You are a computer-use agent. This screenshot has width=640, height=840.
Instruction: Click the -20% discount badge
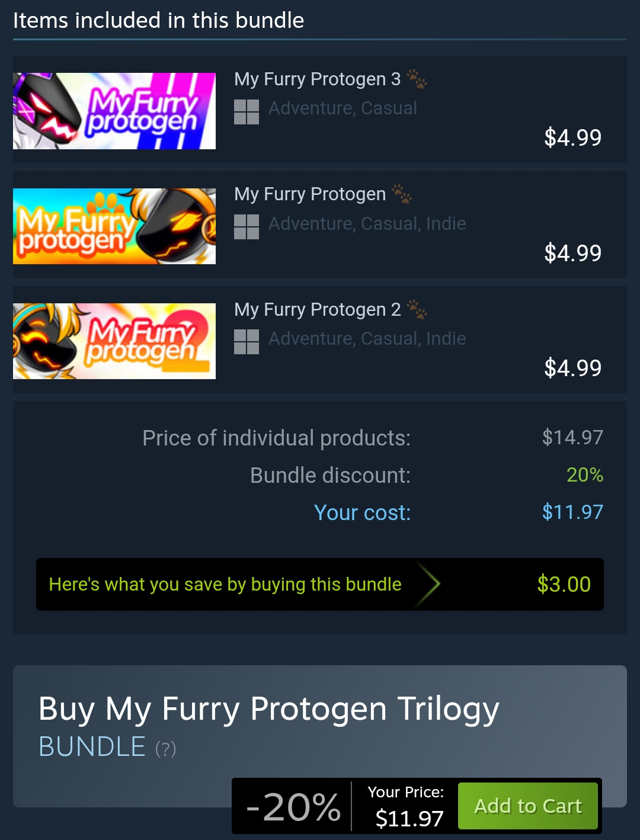click(293, 806)
